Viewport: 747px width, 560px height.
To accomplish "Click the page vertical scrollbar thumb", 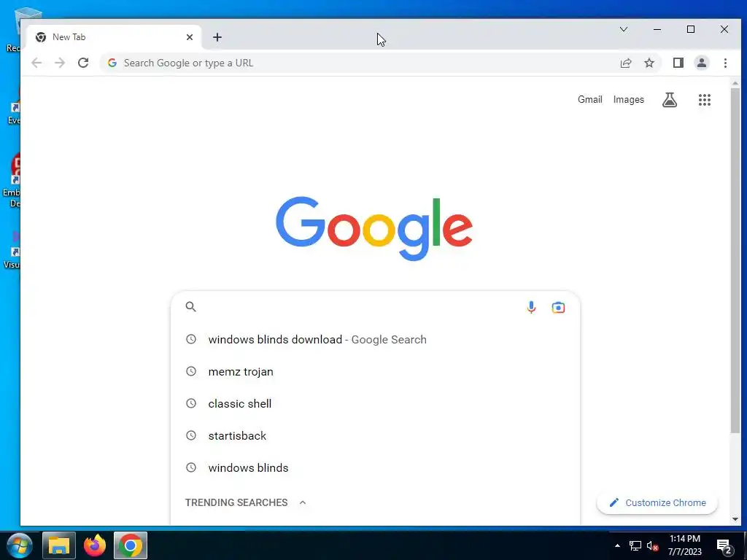I will (x=735, y=260).
